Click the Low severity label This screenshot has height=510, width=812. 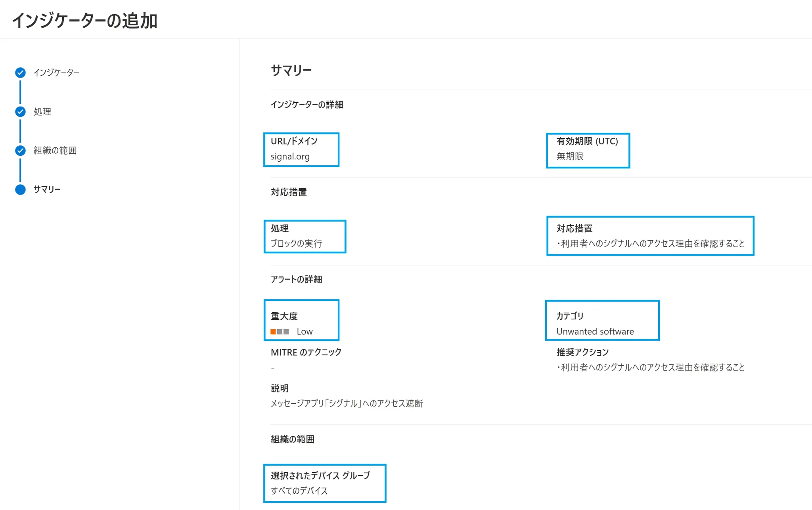tap(304, 332)
